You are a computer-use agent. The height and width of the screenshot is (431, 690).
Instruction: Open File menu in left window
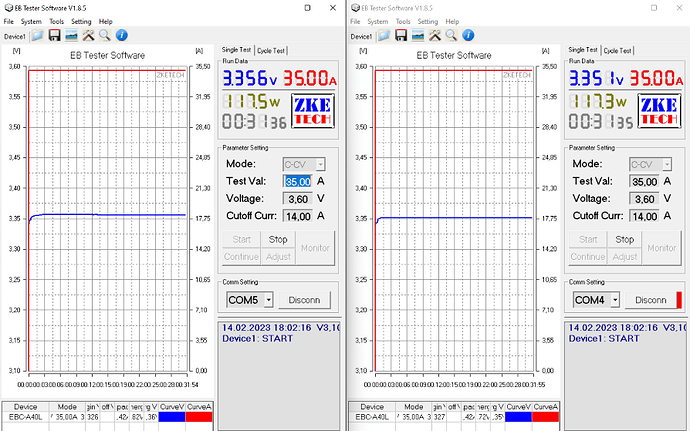pyautogui.click(x=8, y=22)
